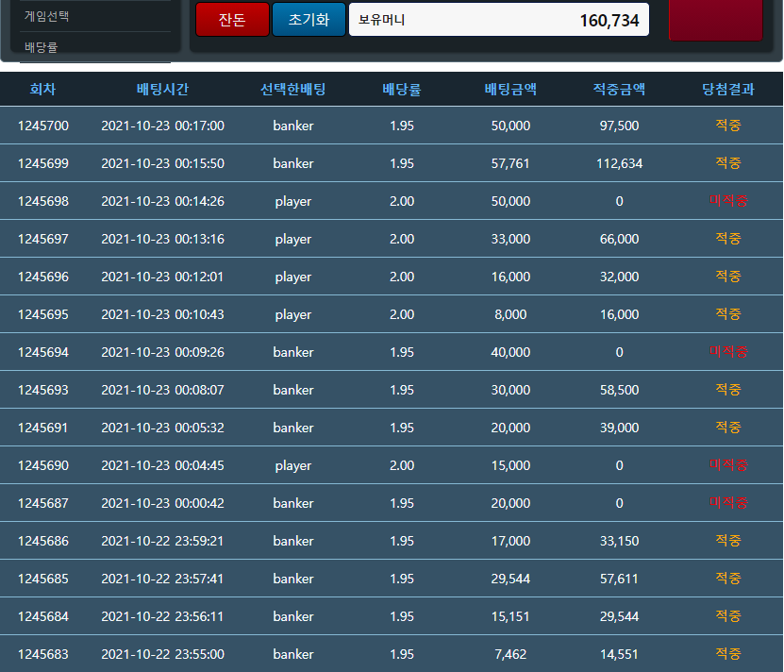Click the 배당률 table column header

pyautogui.click(x=402, y=89)
